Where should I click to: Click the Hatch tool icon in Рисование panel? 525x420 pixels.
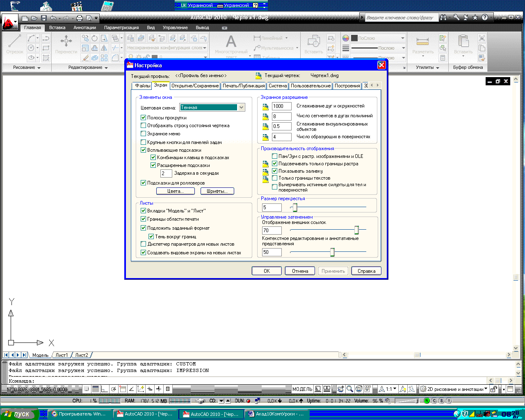click(46, 58)
